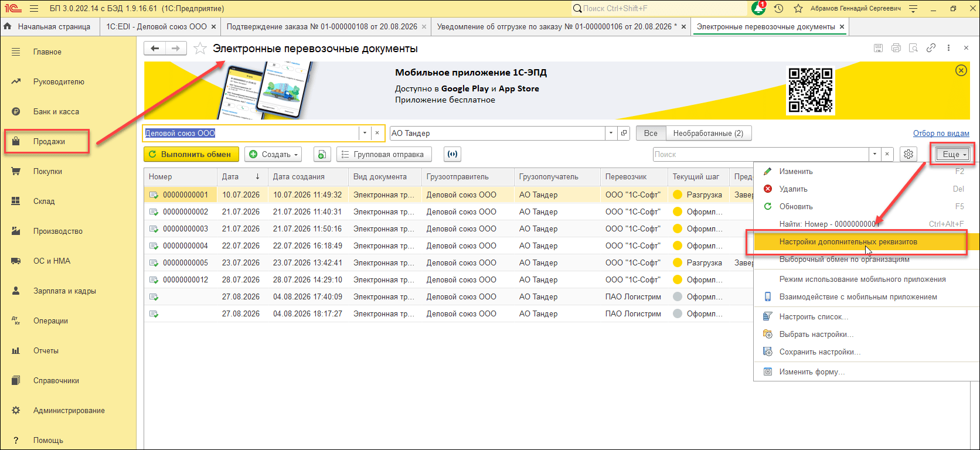Switch to 1C:EDI - Деловой союз ООО tab
The height and width of the screenshot is (450, 980).
(x=156, y=26)
